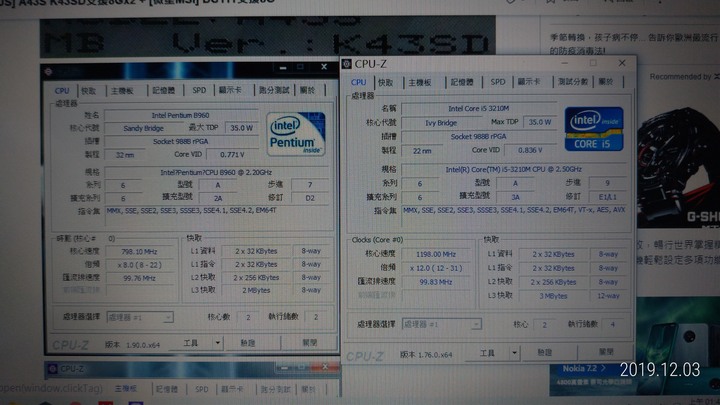Click E1/L1 revision value
Image resolution: width=720 pixels, height=405 pixels.
coord(608,197)
